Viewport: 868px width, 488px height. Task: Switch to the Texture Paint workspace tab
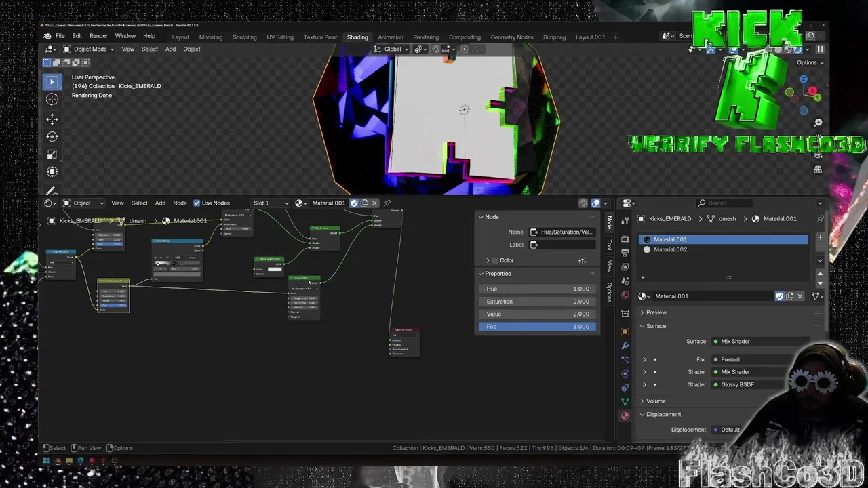click(320, 37)
